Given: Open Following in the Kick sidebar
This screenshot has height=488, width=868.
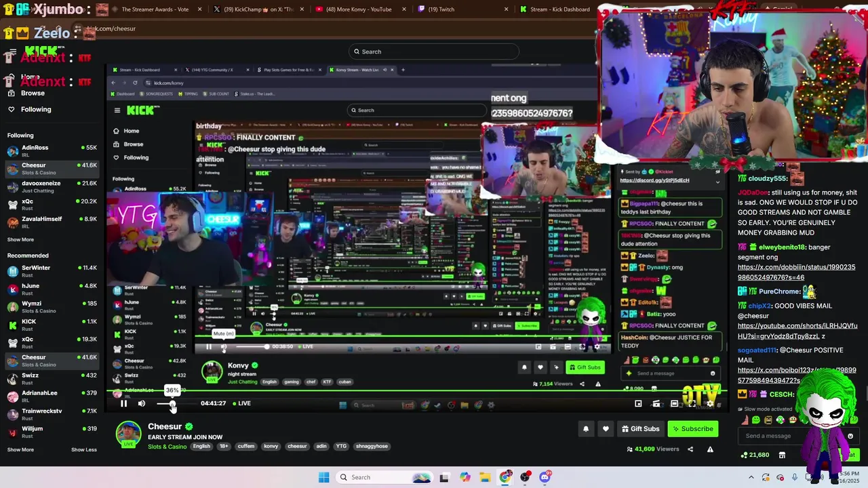Looking at the screenshot, I should [35, 109].
